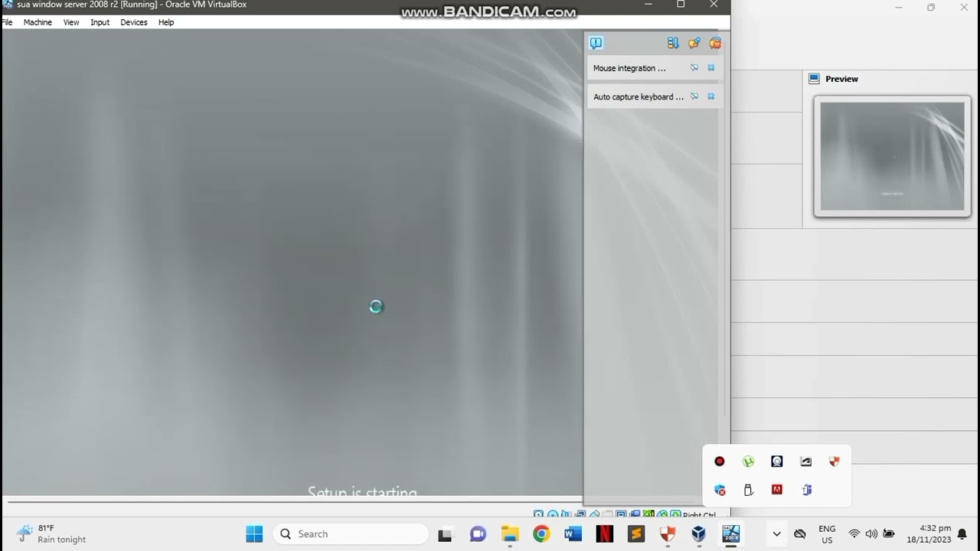Click the OneDrive cloud tray icon
The image size is (980, 551).
click(800, 533)
